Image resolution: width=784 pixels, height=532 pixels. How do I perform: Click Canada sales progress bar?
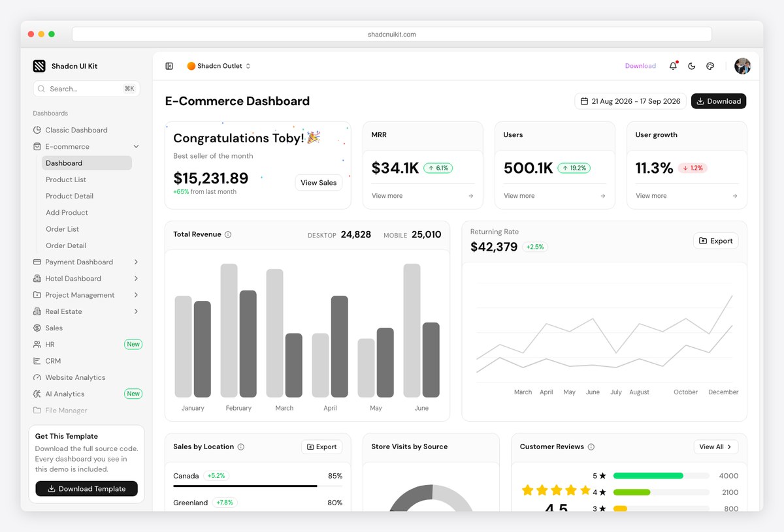[257, 486]
